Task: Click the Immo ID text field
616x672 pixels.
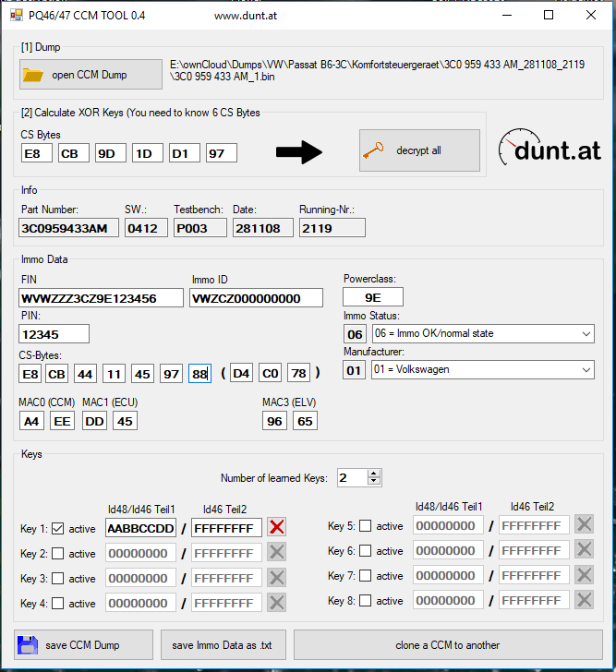Action: click(x=256, y=298)
